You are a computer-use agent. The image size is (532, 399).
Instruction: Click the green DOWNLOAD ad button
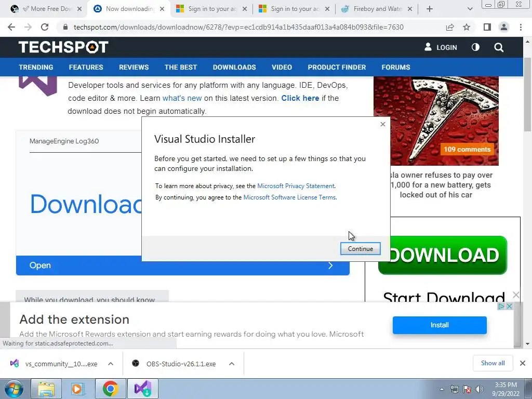point(443,255)
